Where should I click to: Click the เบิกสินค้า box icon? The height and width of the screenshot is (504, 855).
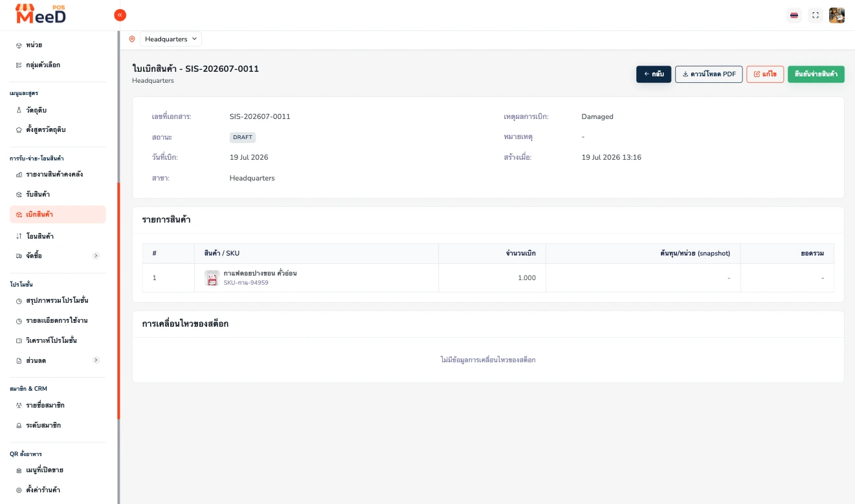pyautogui.click(x=19, y=215)
